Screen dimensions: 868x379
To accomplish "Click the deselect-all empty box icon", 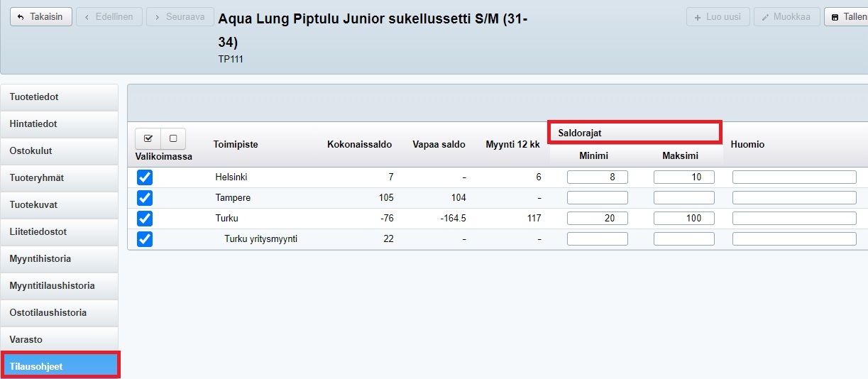I will [173, 138].
